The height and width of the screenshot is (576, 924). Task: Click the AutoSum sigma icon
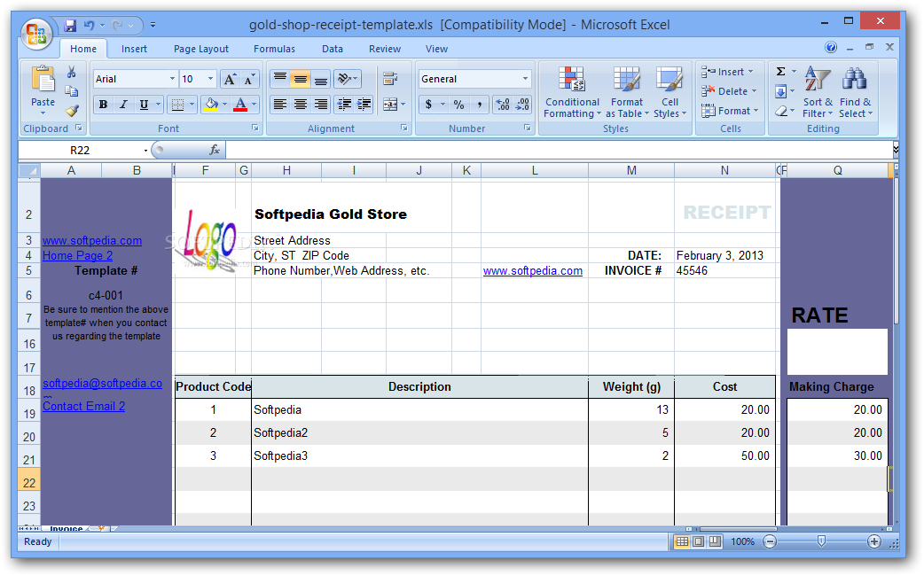pyautogui.click(x=781, y=72)
